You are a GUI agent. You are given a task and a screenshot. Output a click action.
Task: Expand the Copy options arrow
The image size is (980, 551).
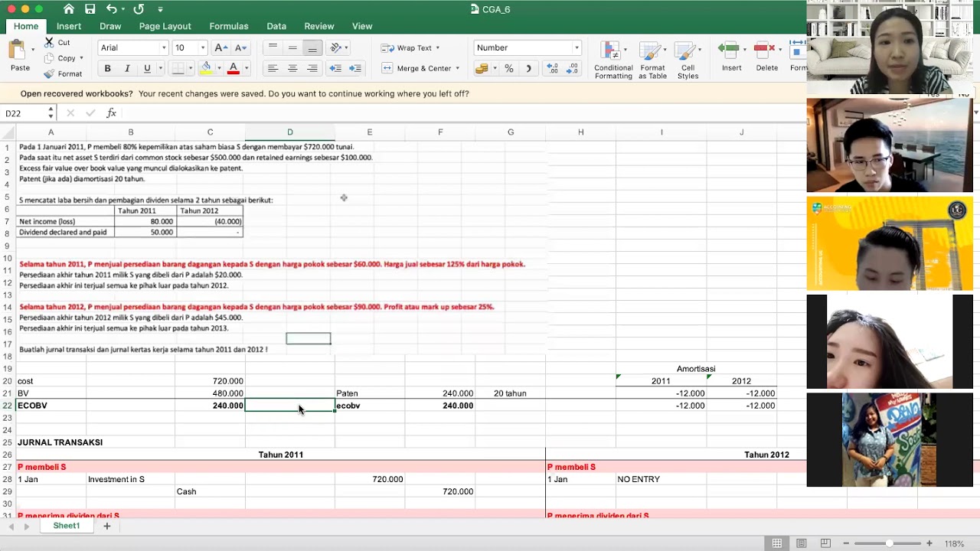pyautogui.click(x=81, y=58)
